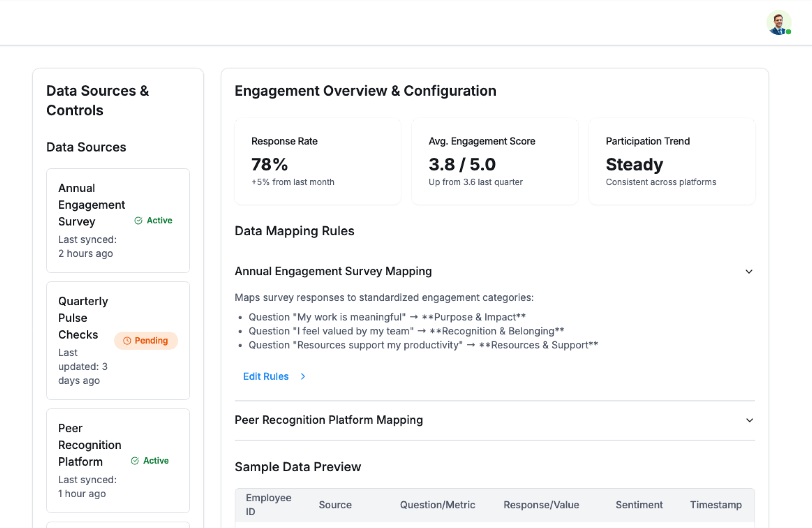The height and width of the screenshot is (528, 812).
Task: Click the Active checkmark icon on Annual Engagement Survey
Action: coord(138,220)
